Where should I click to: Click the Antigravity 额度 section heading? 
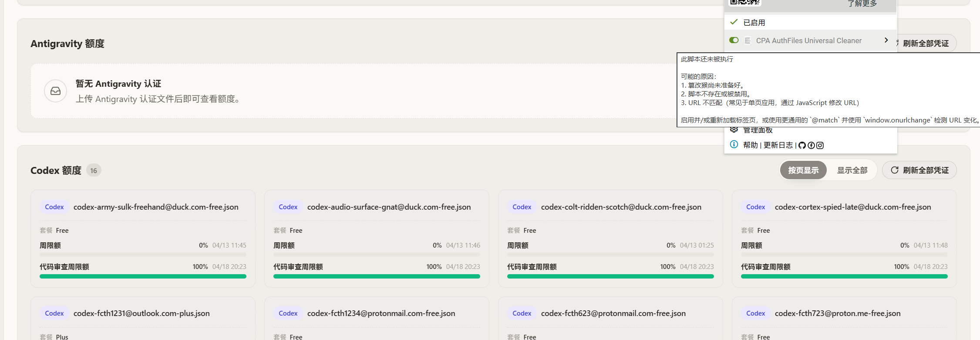point(67,44)
